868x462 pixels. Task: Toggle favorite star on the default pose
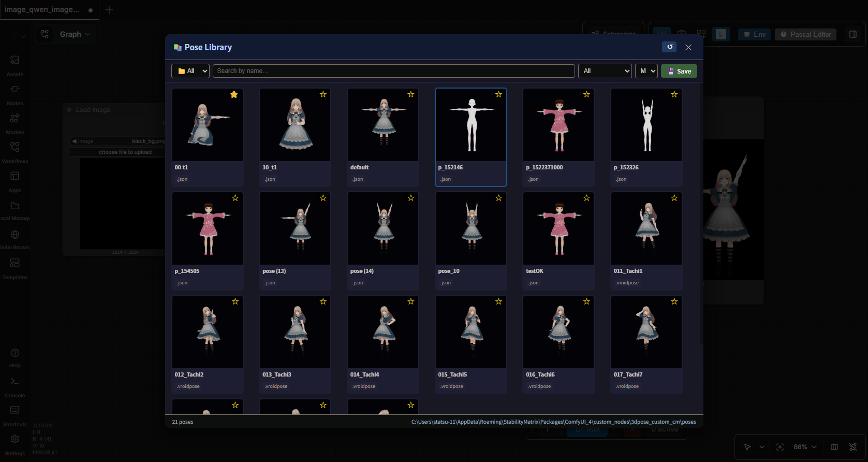click(x=411, y=94)
